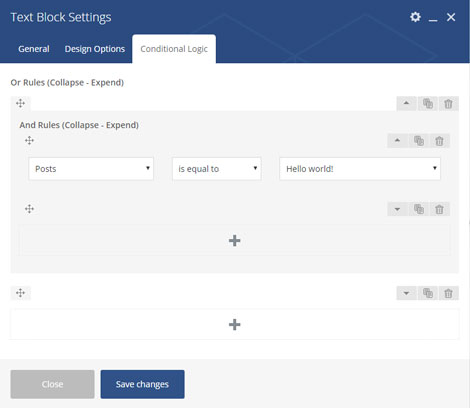
Task: Delete the second And rule via trash
Action: (439, 209)
